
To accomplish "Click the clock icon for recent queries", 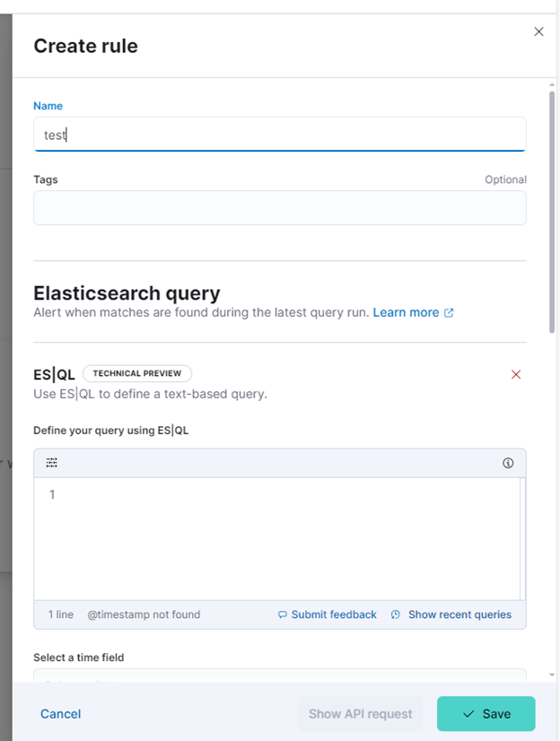I will pyautogui.click(x=396, y=615).
